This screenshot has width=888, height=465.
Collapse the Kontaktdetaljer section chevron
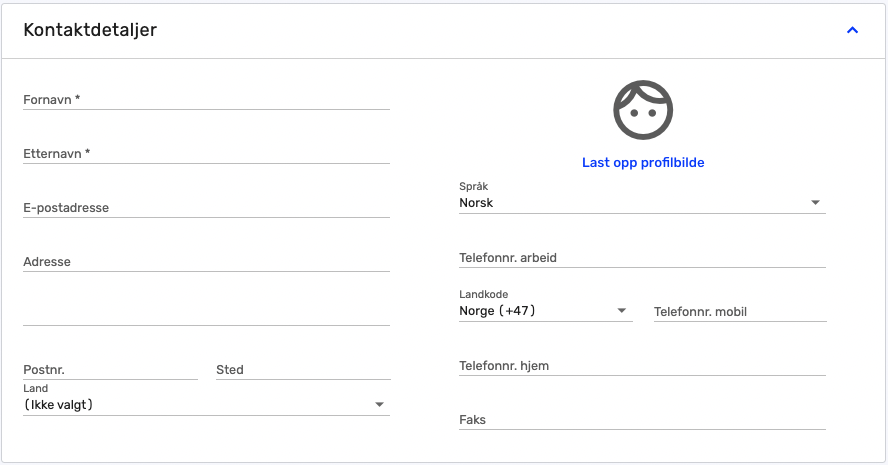click(852, 30)
